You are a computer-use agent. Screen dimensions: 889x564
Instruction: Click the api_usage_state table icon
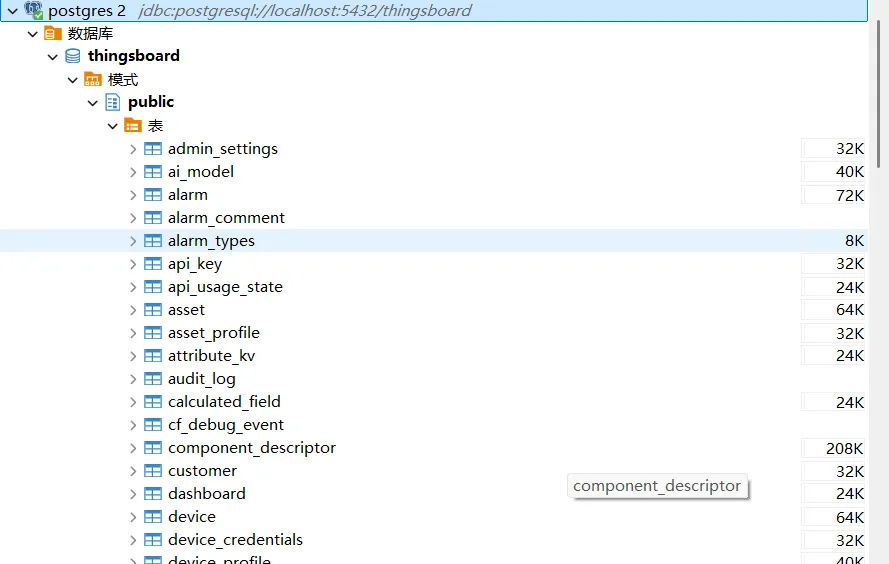pyautogui.click(x=153, y=287)
